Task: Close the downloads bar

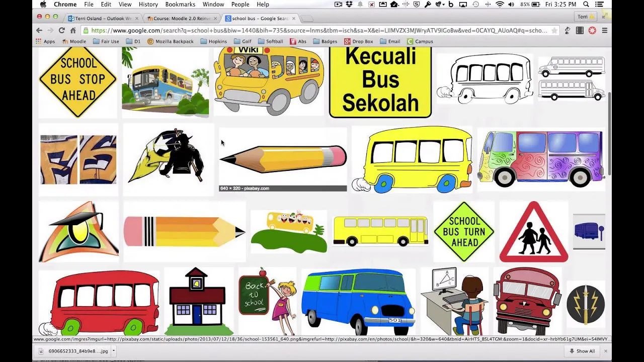Action: 606,351
